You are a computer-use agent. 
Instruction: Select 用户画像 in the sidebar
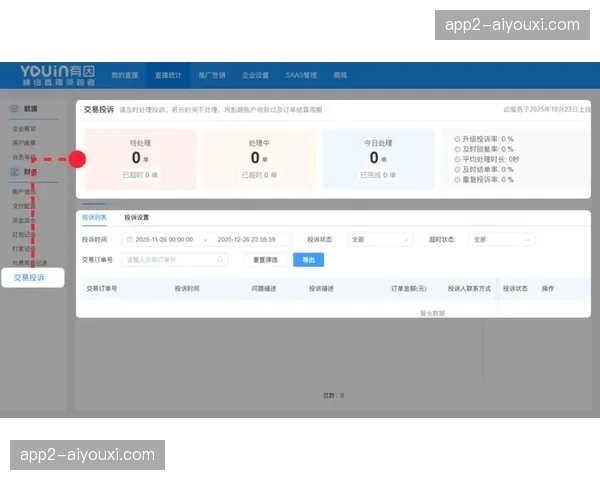[x=24, y=143]
